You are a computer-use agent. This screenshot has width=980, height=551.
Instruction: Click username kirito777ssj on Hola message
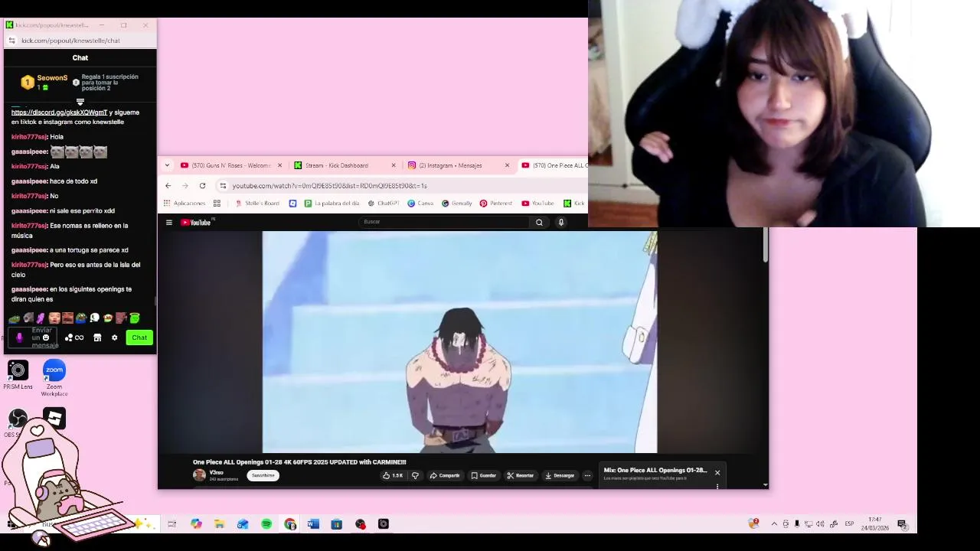coord(29,137)
